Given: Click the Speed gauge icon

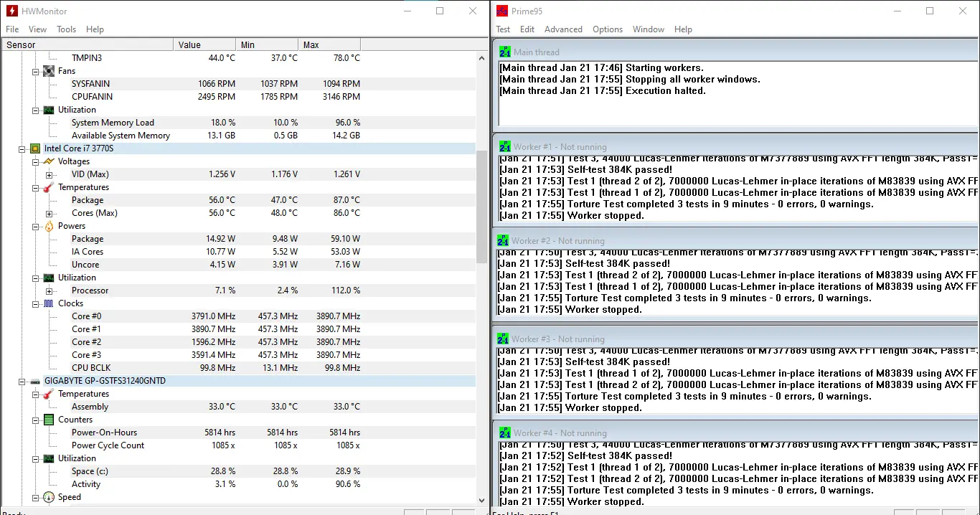Looking at the screenshot, I should click(x=49, y=497).
